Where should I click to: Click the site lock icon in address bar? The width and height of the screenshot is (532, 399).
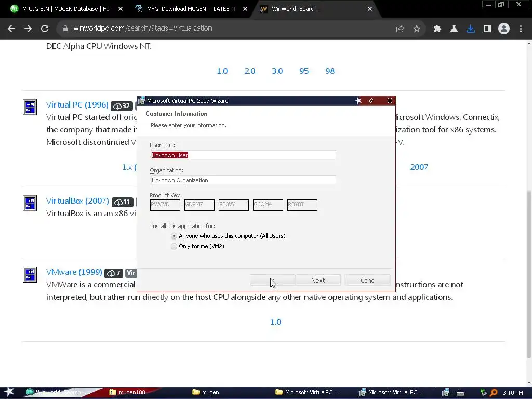coord(65,29)
